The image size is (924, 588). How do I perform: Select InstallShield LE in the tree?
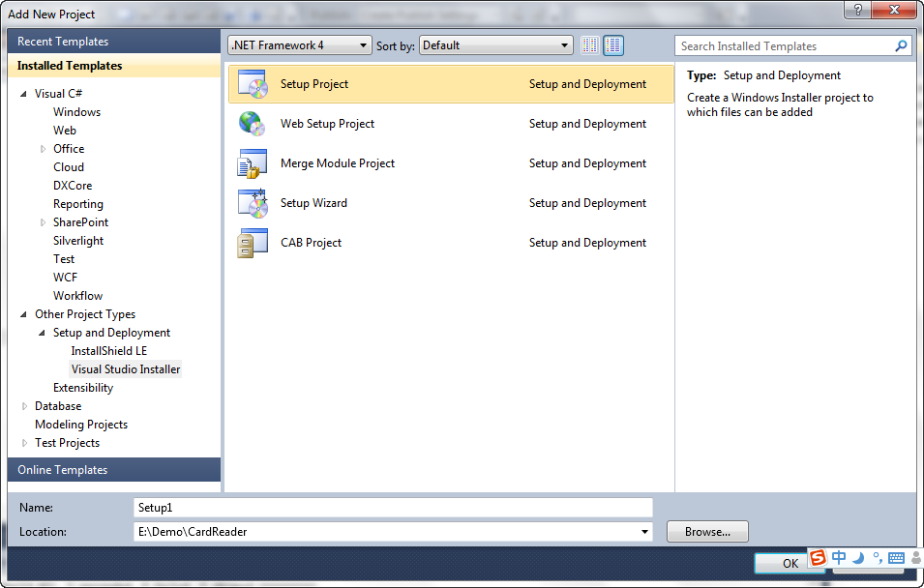(x=109, y=351)
